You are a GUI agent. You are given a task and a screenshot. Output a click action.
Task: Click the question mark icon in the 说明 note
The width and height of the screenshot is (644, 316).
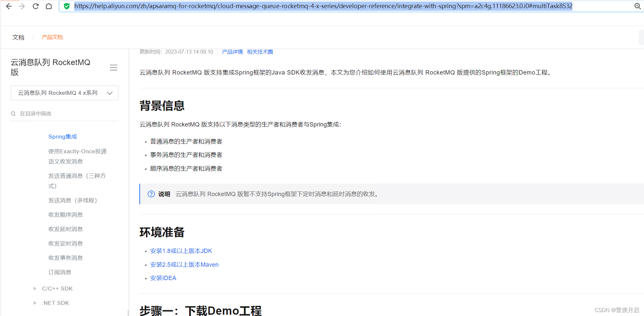(151, 194)
